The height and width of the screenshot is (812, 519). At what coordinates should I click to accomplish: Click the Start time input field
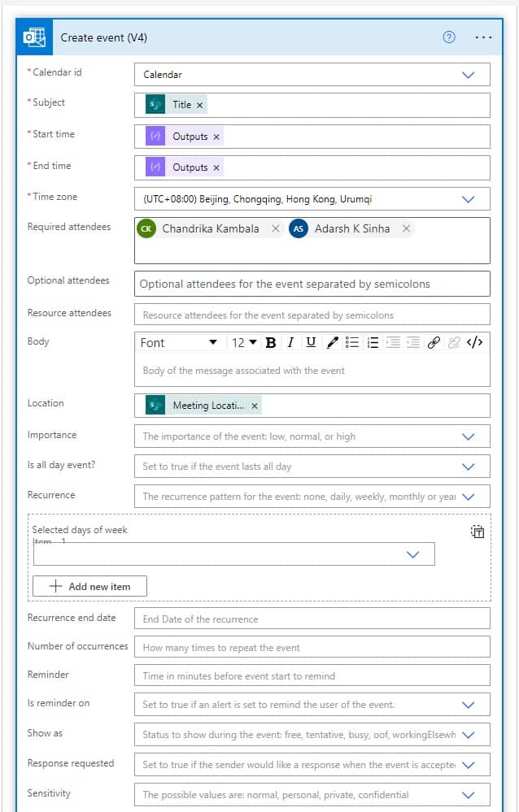pyautogui.click(x=312, y=137)
